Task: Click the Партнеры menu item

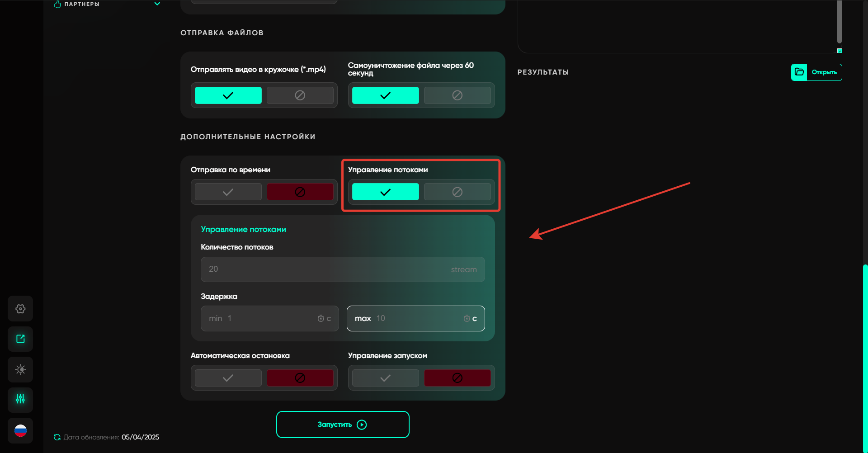Action: tap(82, 4)
